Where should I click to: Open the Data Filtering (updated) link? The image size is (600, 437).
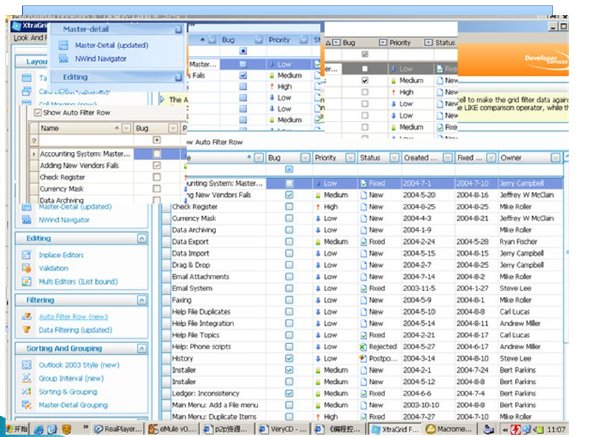pos(75,330)
